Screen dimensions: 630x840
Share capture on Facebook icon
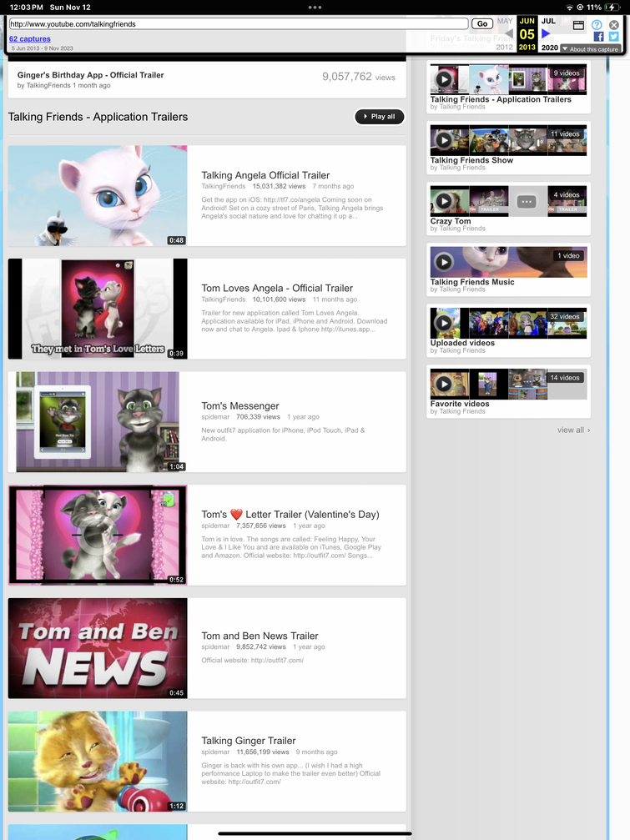[598, 37]
